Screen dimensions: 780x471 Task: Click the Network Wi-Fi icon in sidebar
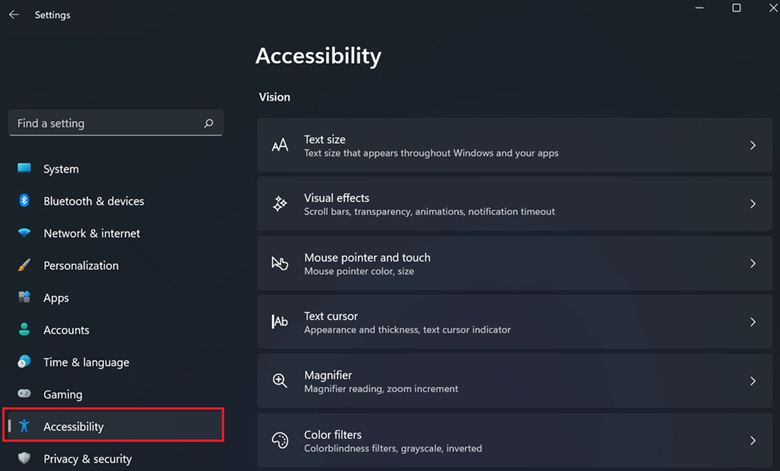(24, 233)
